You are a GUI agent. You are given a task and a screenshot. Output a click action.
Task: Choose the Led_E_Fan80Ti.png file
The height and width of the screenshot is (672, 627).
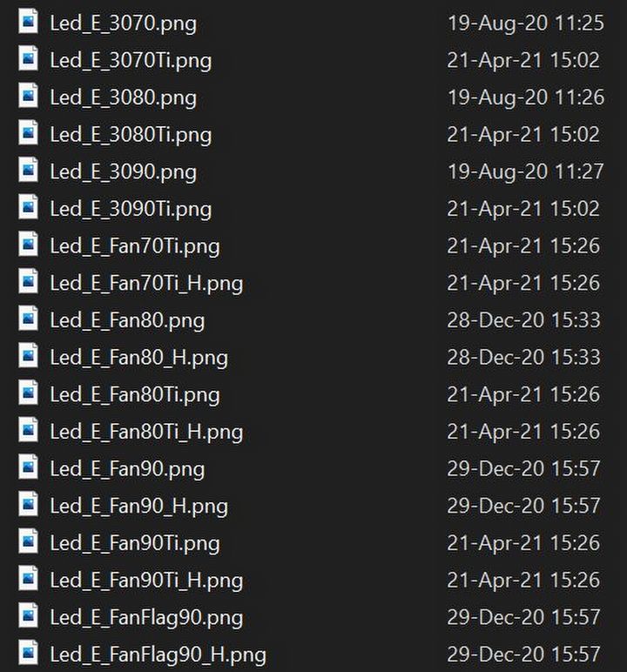coord(135,395)
